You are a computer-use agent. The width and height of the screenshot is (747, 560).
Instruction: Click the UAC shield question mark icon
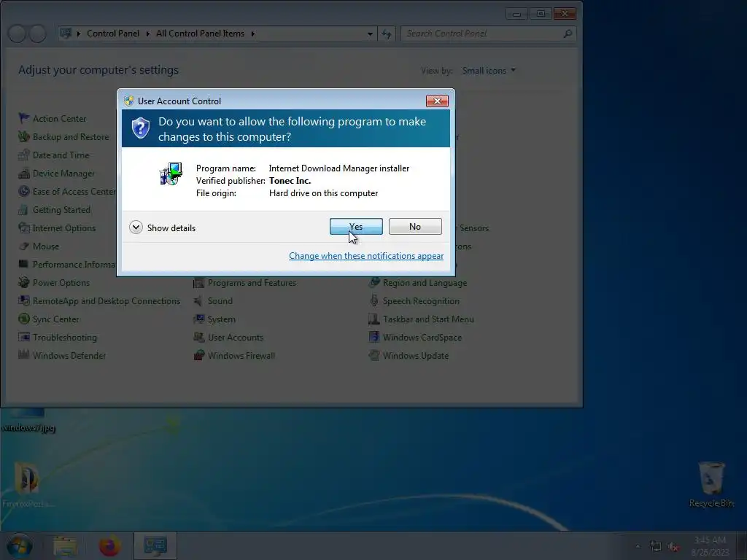pyautogui.click(x=141, y=128)
